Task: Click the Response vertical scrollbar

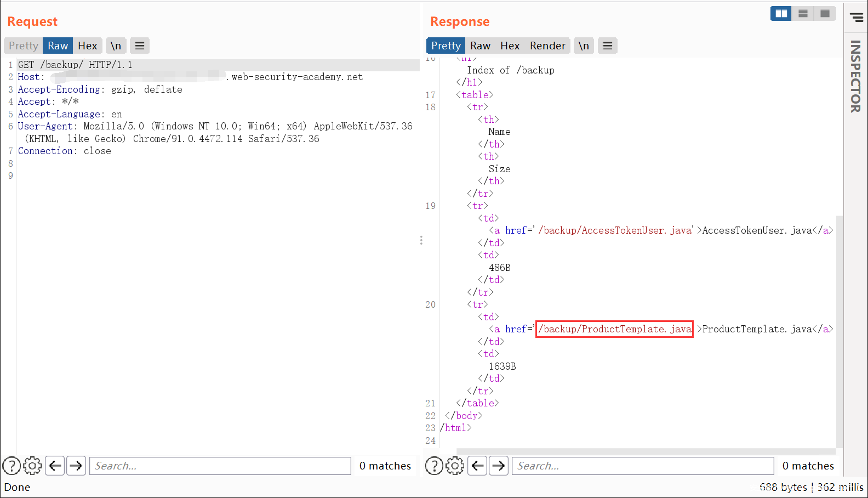Action: tap(839, 329)
